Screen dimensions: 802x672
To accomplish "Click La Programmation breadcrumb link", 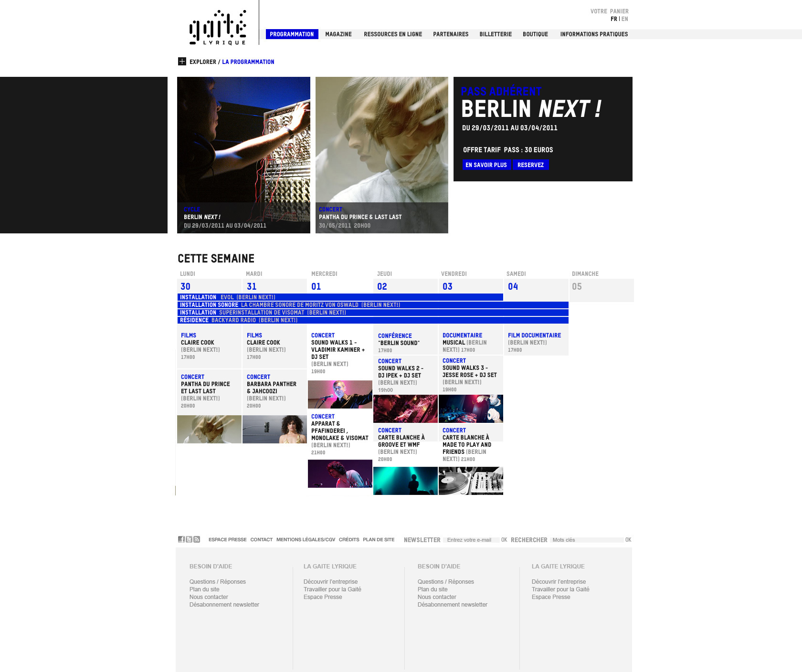I will [248, 62].
